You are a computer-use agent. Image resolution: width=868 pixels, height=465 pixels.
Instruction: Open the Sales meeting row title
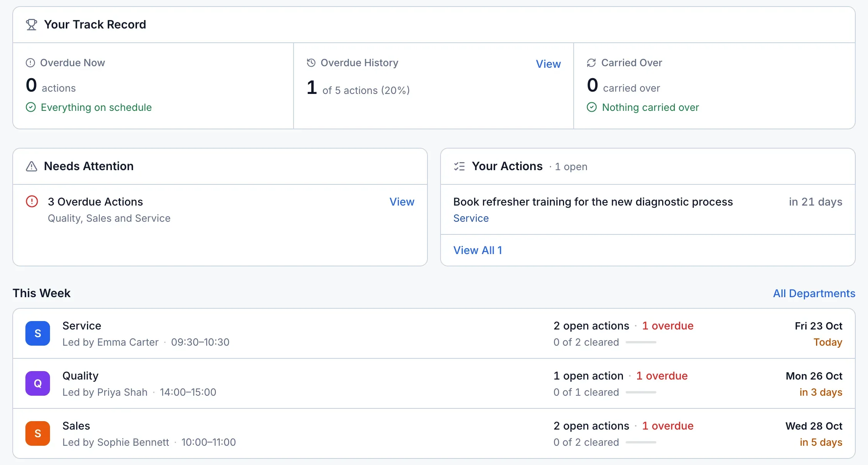pos(76,426)
